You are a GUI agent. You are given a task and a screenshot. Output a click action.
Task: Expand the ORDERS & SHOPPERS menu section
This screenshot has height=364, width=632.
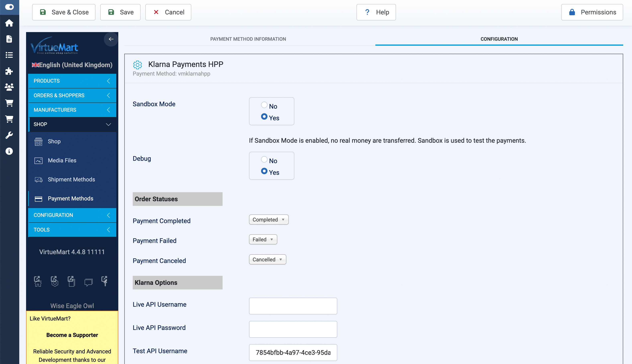(x=72, y=95)
